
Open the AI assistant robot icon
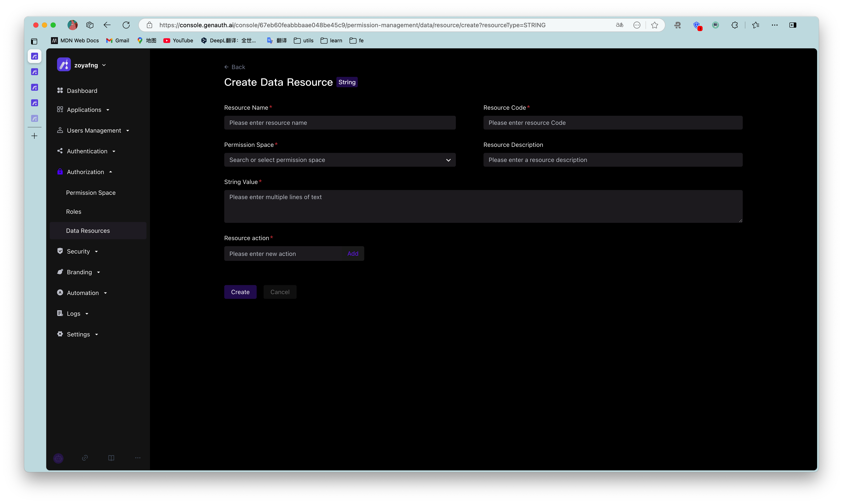(x=59, y=458)
